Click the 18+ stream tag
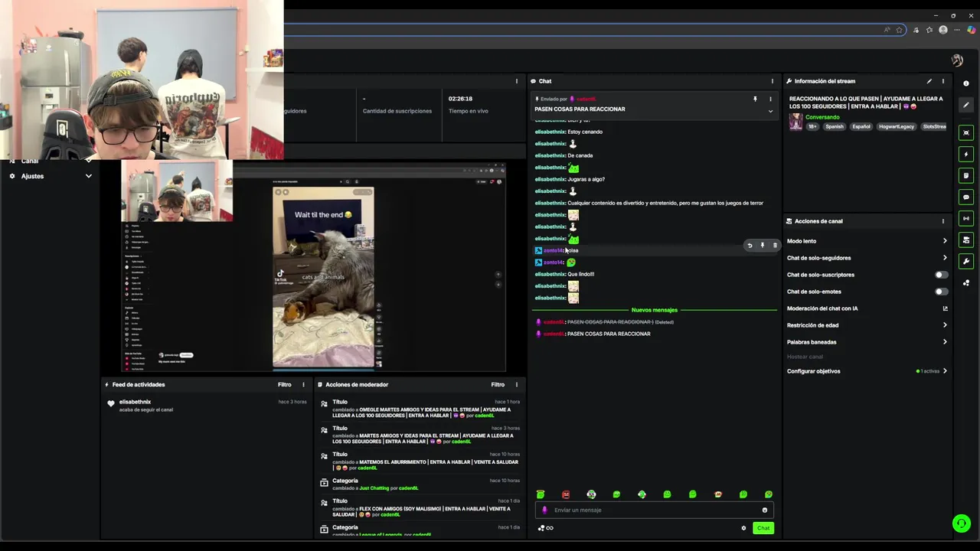The image size is (980, 551). point(812,126)
